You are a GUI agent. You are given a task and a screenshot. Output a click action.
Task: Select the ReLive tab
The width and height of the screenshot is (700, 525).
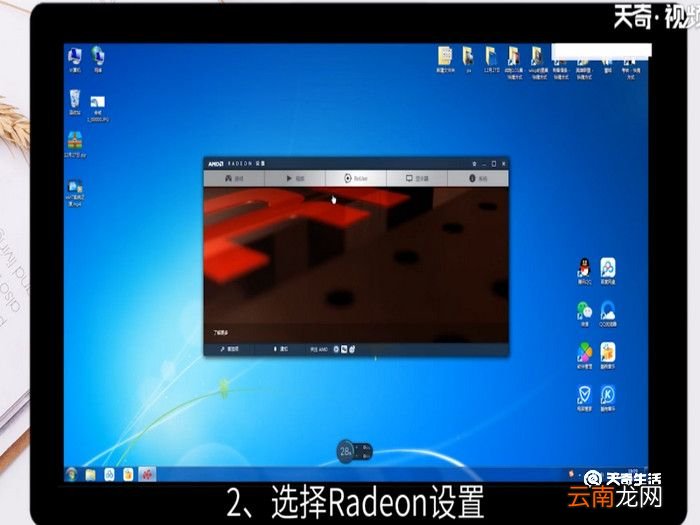356,178
